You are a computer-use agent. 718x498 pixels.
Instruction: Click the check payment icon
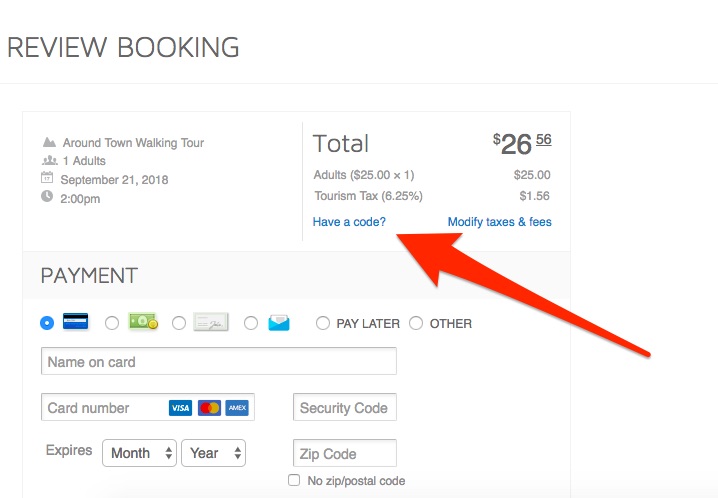pyautogui.click(x=211, y=322)
